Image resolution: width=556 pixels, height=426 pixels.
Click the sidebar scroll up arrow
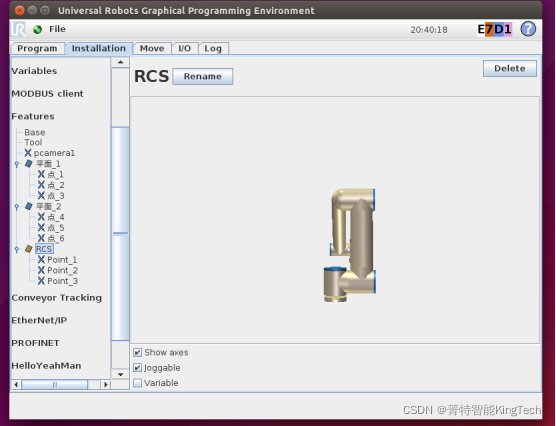[x=120, y=62]
